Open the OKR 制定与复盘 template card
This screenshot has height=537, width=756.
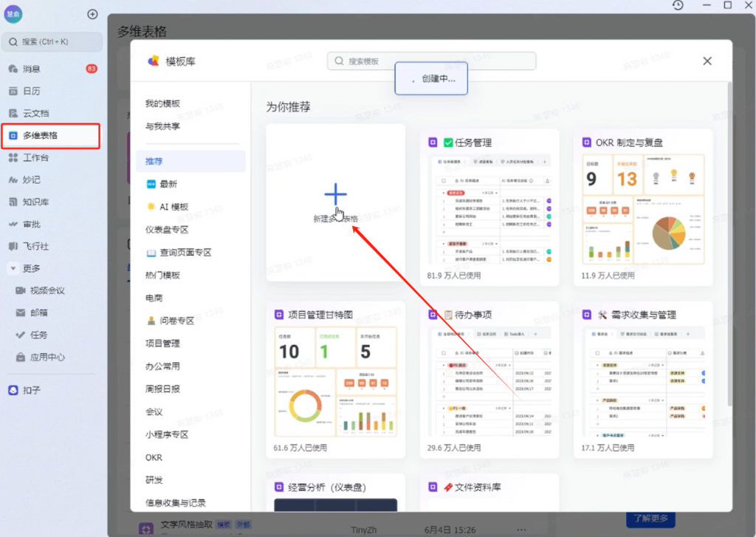pos(643,208)
